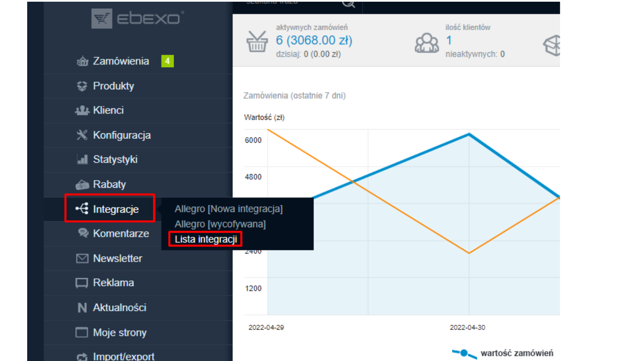The image size is (644, 361).
Task: Click the Moje strony page icon
Action: [82, 332]
